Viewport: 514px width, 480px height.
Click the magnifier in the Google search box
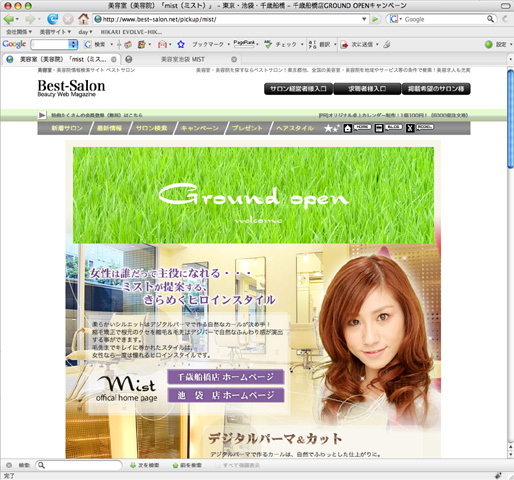point(490,19)
